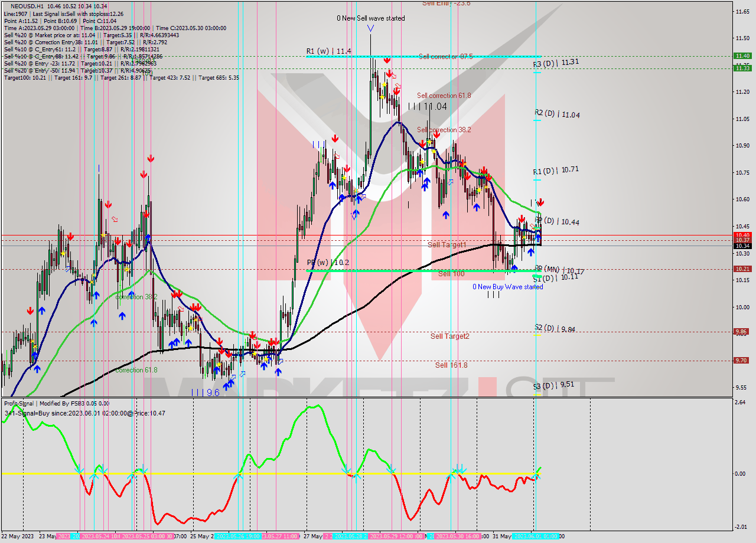Click the 'Sell Target1' label
This screenshot has width=756, height=543.
(x=447, y=244)
